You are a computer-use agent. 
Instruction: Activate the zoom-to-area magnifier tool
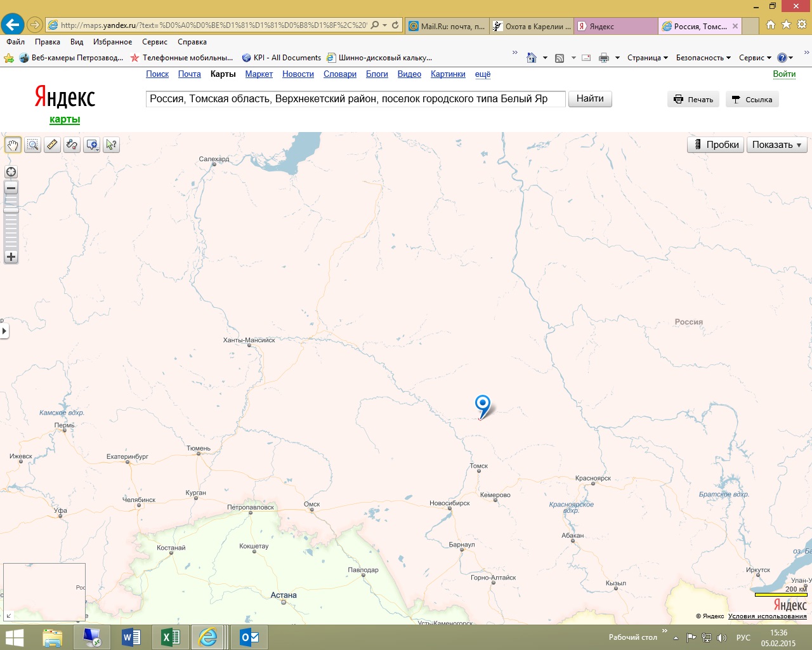click(x=32, y=145)
